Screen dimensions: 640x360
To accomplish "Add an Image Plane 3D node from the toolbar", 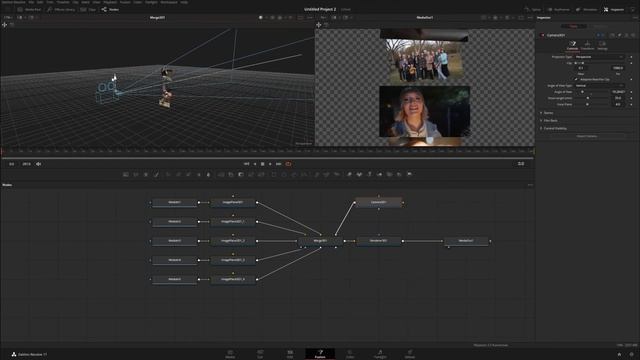I will pos(349,174).
